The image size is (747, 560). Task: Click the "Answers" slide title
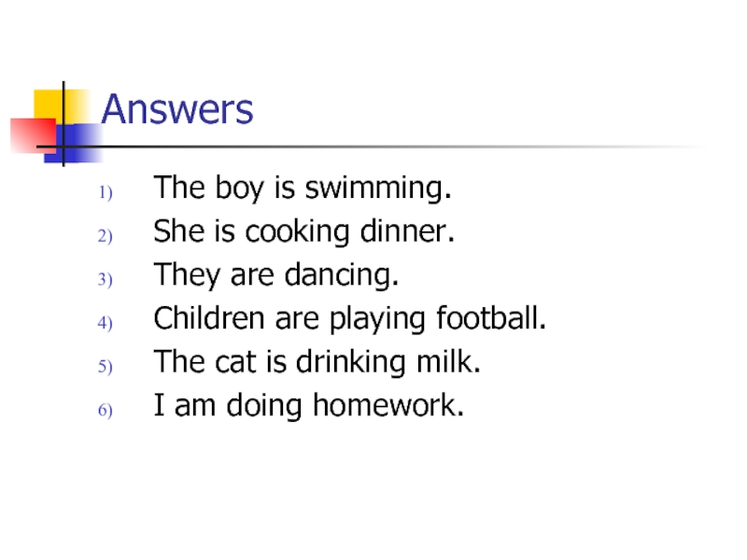(176, 110)
